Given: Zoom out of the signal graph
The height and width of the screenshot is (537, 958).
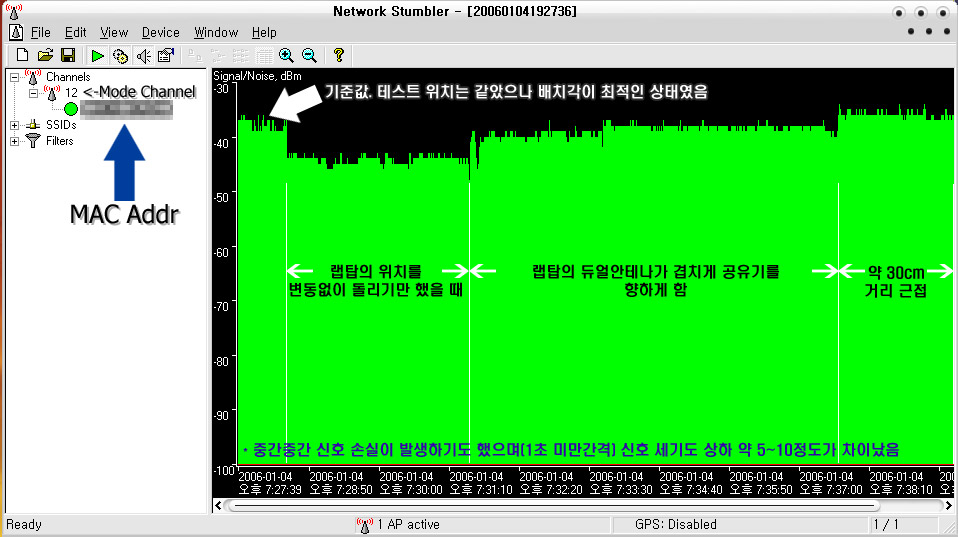Looking at the screenshot, I should [310, 56].
